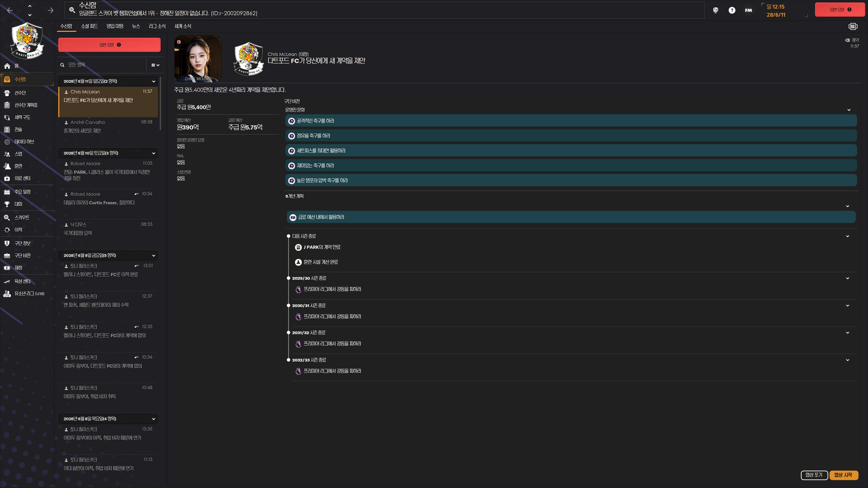Click the Dartford FC crest in the sidebar

[27, 40]
